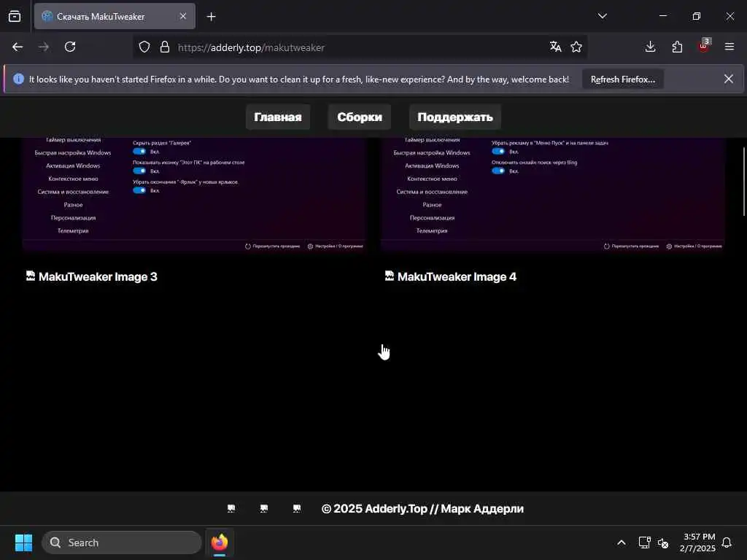Screen dimensions: 747x560
Task: Click © 2025 Adderly.Top footer text
Action: pyautogui.click(x=422, y=508)
